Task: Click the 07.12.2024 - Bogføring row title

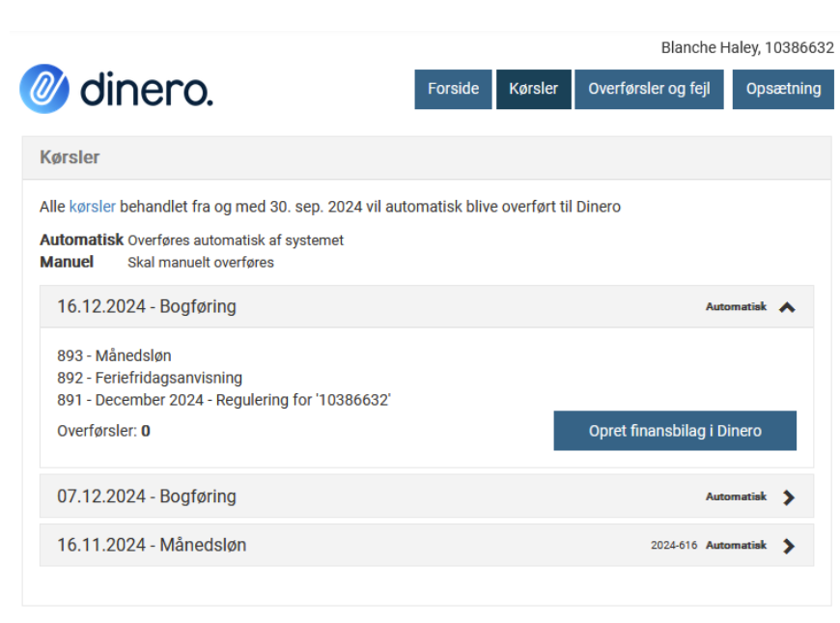Action: click(147, 496)
